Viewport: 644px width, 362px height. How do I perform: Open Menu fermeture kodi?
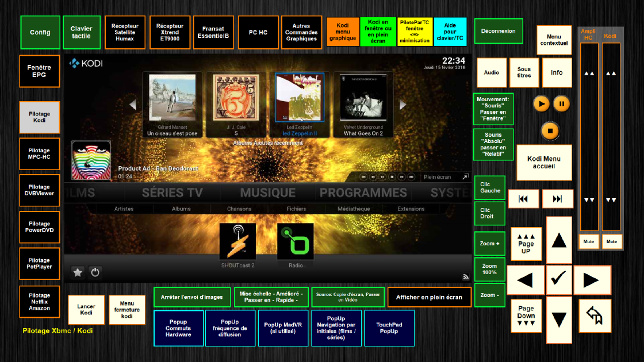[127, 310]
